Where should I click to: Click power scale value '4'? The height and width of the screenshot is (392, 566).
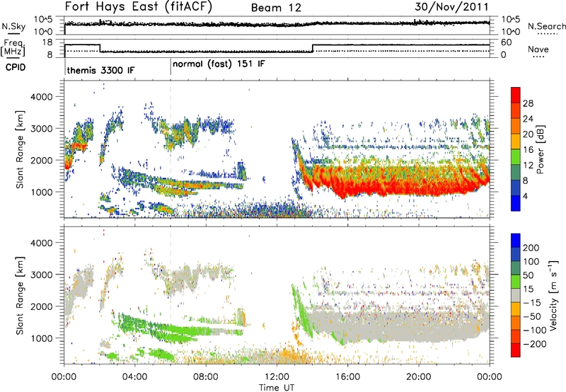coord(525,196)
